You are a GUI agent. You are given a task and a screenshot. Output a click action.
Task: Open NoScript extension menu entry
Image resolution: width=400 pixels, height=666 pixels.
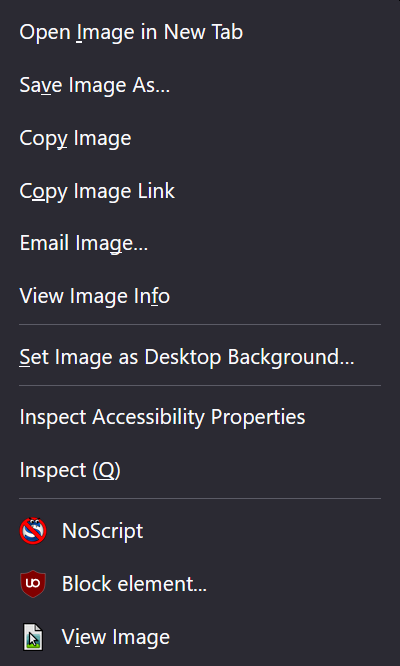pyautogui.click(x=200, y=531)
